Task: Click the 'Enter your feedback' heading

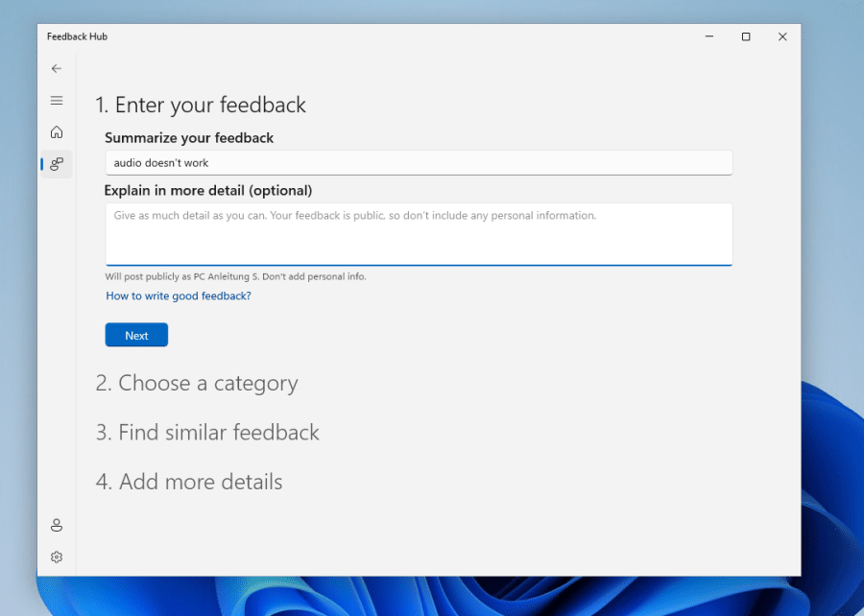Action: [x=201, y=105]
